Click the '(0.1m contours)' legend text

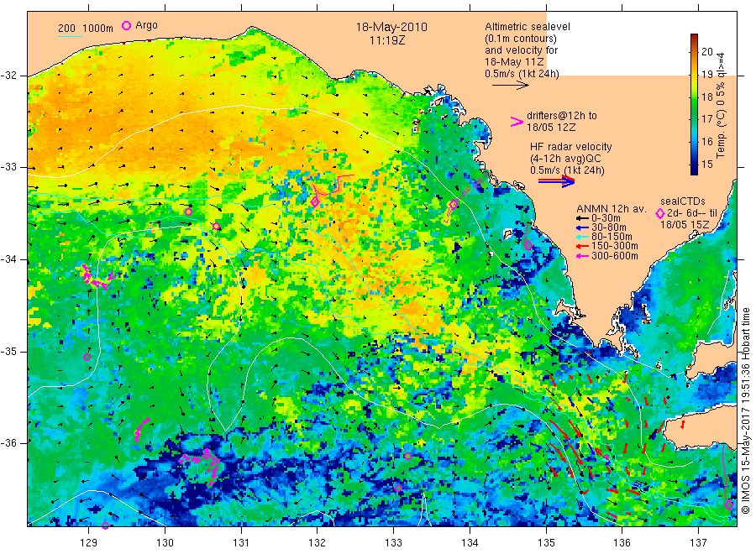521,39
